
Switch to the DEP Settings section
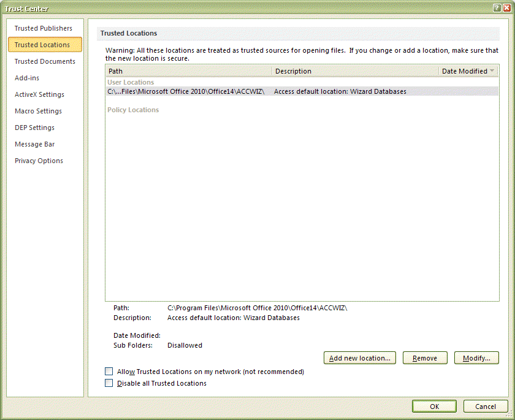point(34,128)
